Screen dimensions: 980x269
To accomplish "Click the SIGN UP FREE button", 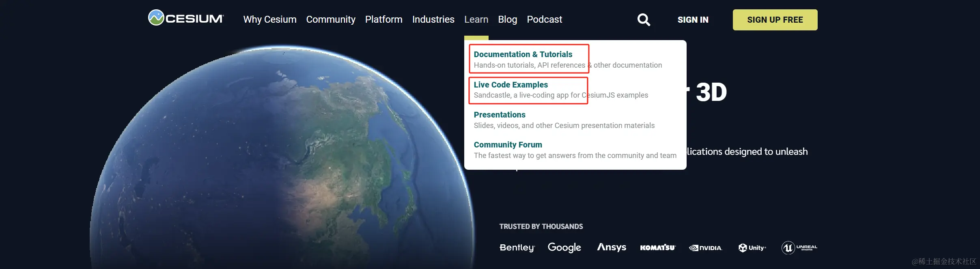I will (x=775, y=20).
